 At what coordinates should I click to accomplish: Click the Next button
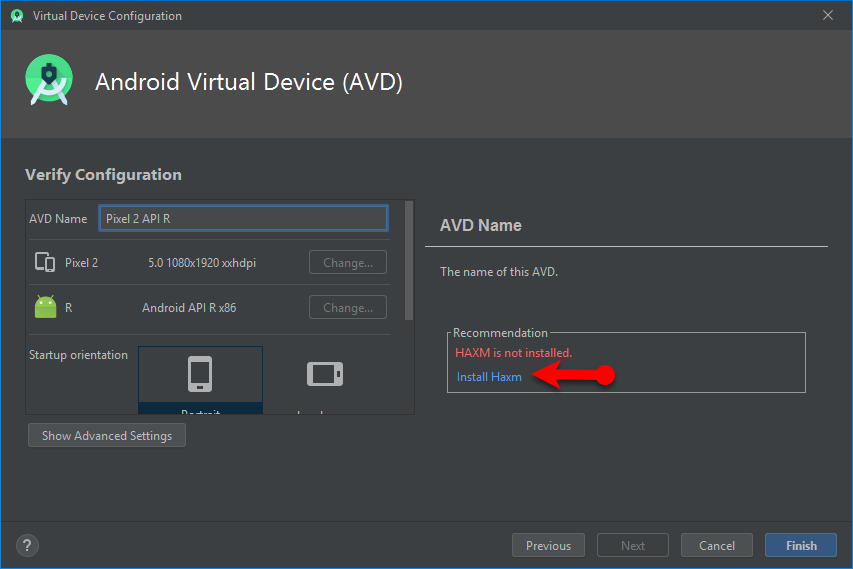click(633, 545)
